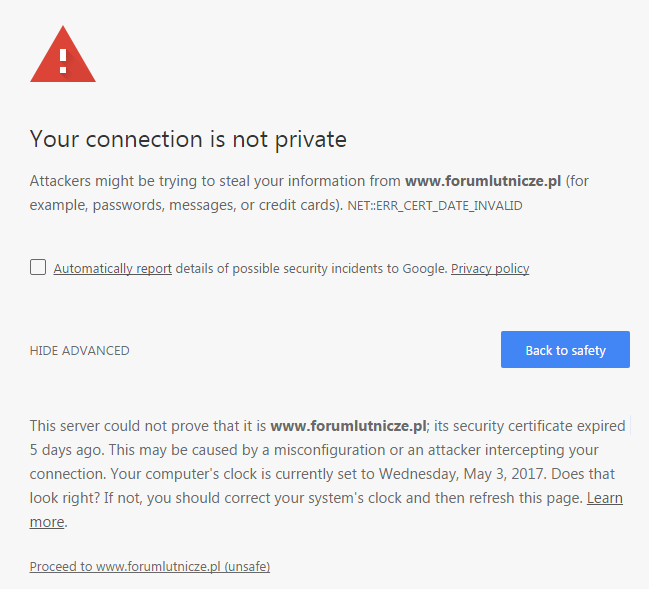Click the red warning triangle icon

click(63, 55)
